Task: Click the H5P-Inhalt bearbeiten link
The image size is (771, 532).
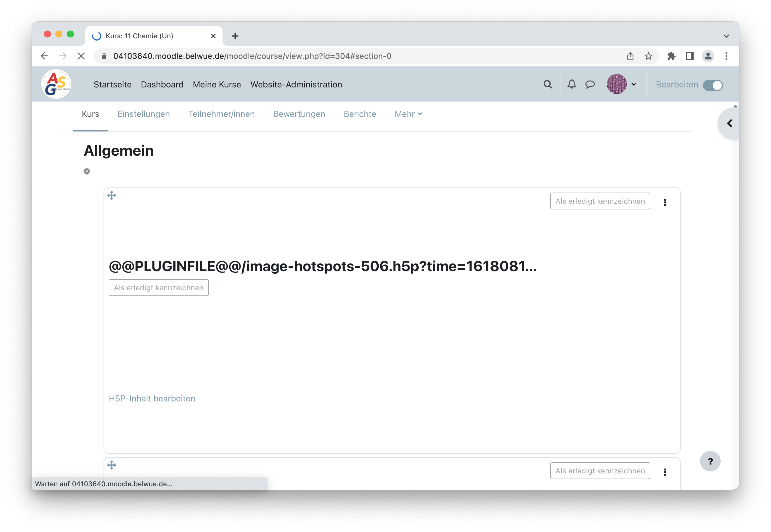Action: point(152,398)
